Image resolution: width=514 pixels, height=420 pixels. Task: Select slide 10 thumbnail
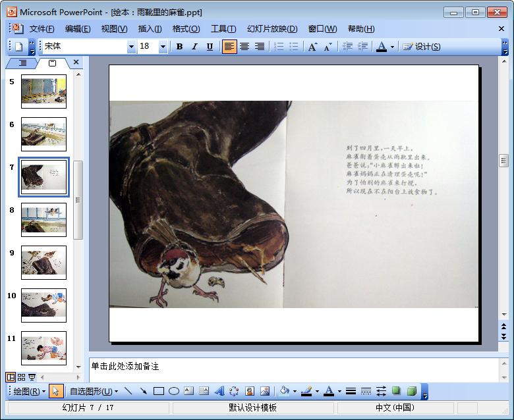(43, 305)
